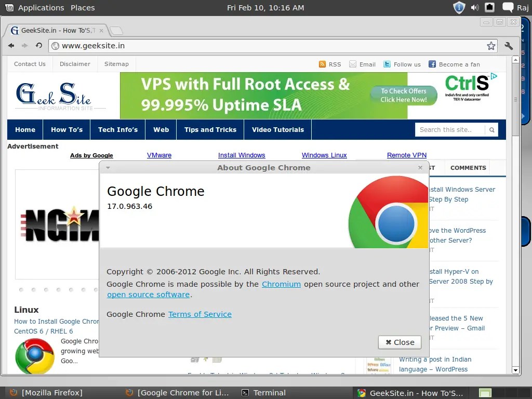Open the Web menu item

click(x=161, y=129)
